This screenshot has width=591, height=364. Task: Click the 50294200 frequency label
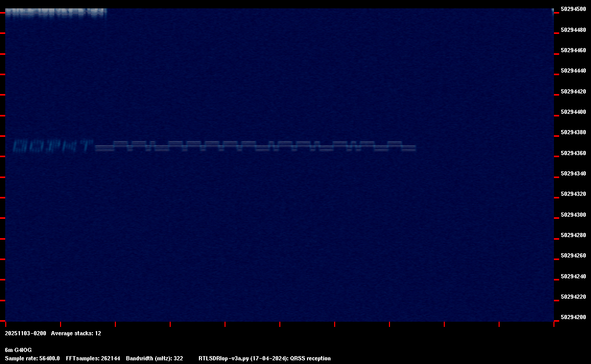(573, 317)
